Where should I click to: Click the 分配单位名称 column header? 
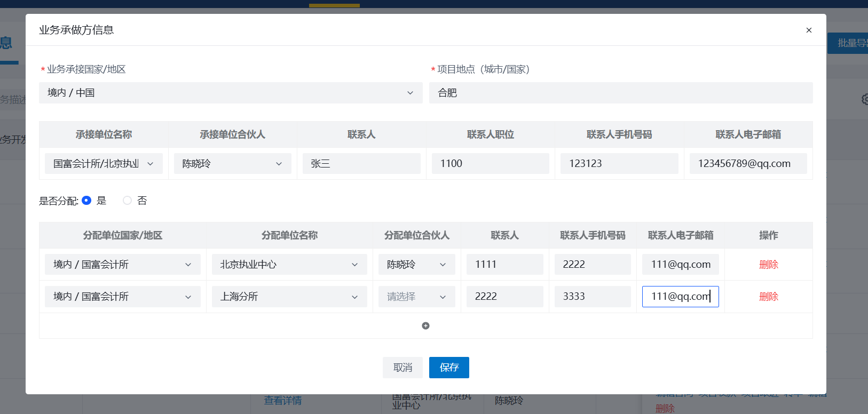pos(289,235)
